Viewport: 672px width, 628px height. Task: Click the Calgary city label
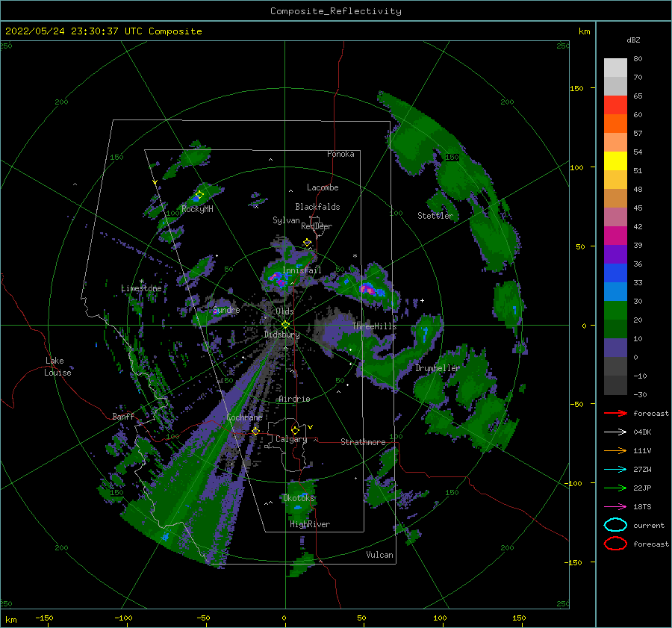click(291, 439)
